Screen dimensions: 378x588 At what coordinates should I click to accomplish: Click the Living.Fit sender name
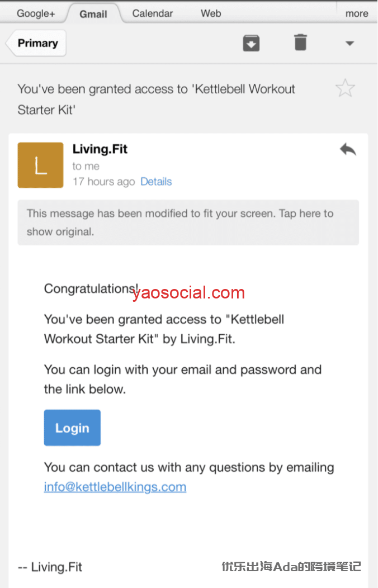pos(100,149)
